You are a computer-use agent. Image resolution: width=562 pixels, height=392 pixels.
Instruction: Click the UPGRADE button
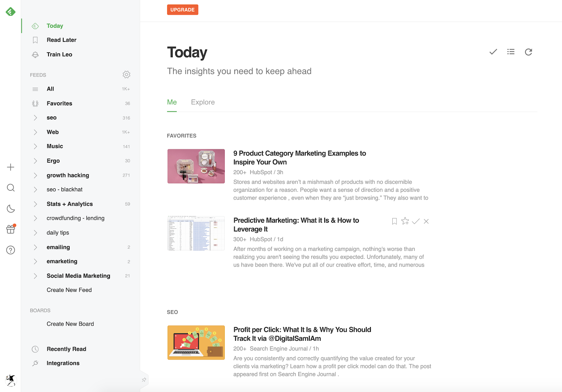[183, 10]
